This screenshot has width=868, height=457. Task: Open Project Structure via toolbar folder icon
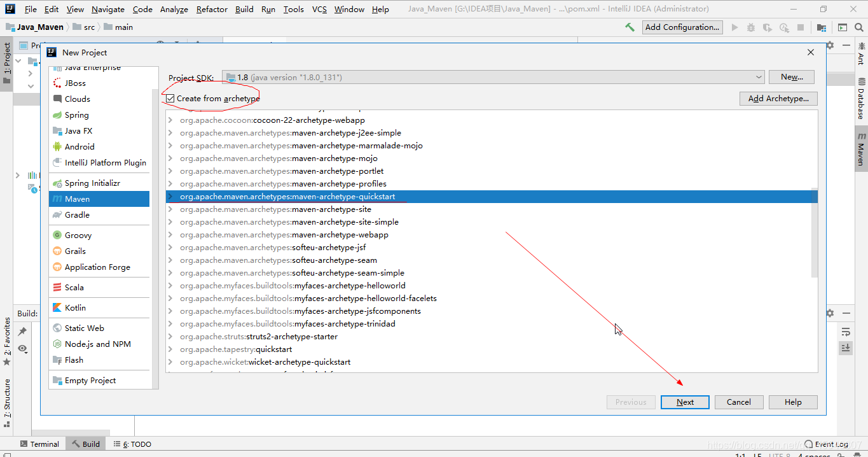[x=822, y=27]
